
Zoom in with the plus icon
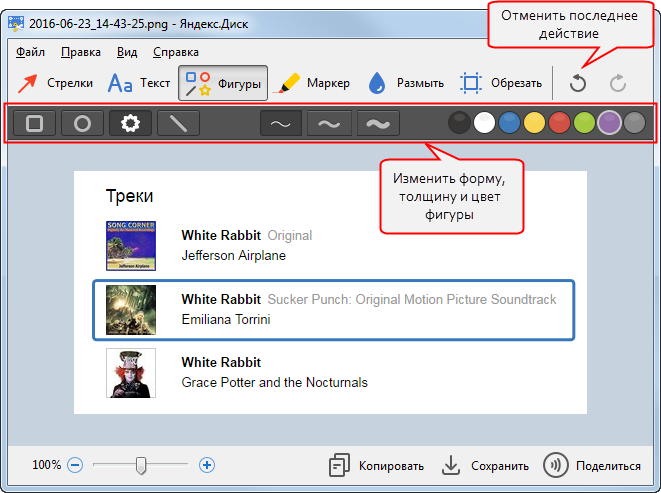click(207, 465)
